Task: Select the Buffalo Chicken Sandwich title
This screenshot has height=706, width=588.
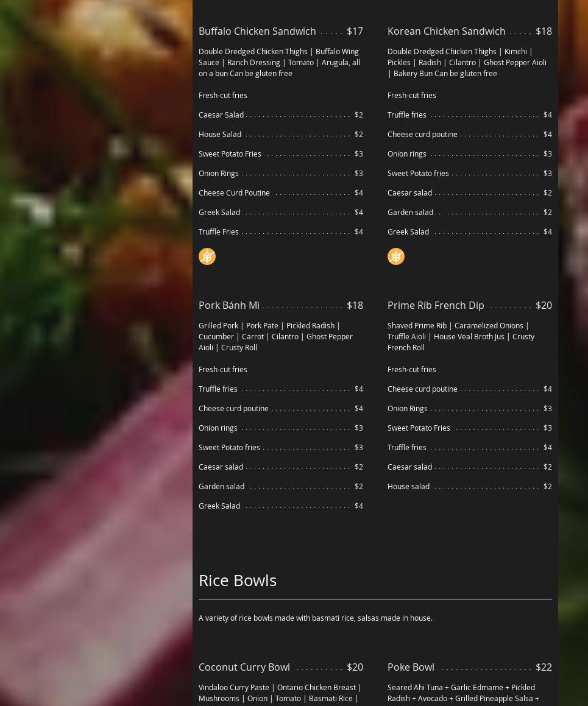Action: tap(257, 31)
